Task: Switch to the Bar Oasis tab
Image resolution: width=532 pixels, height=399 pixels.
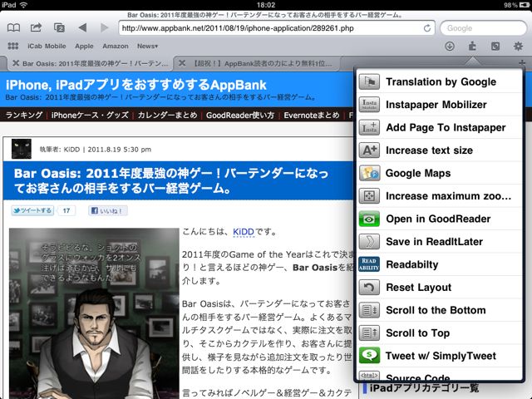Action: (91, 63)
